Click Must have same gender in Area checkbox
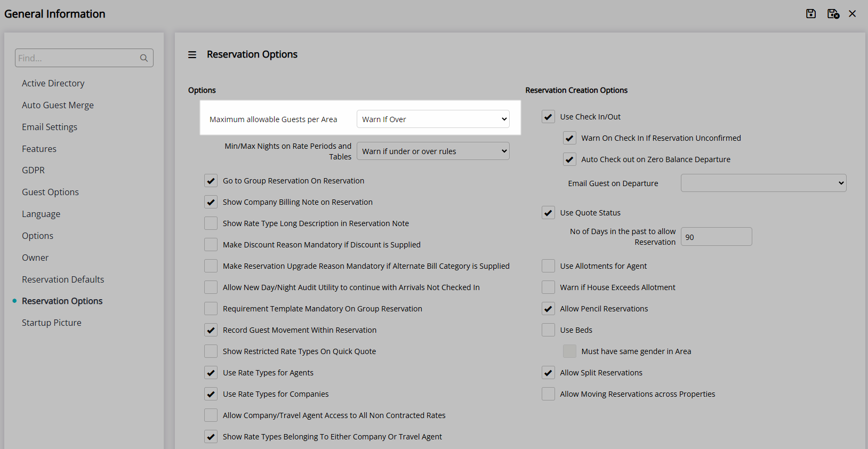The height and width of the screenshot is (449, 868). point(569,351)
